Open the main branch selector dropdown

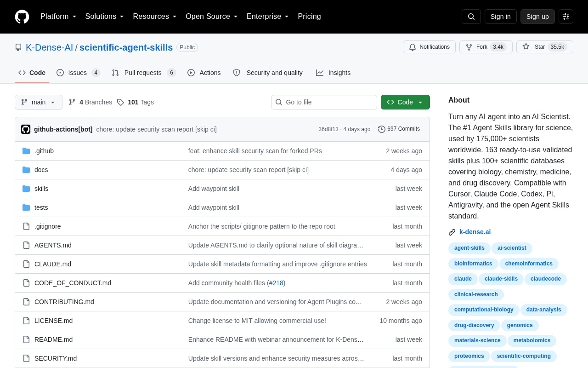pos(39,102)
